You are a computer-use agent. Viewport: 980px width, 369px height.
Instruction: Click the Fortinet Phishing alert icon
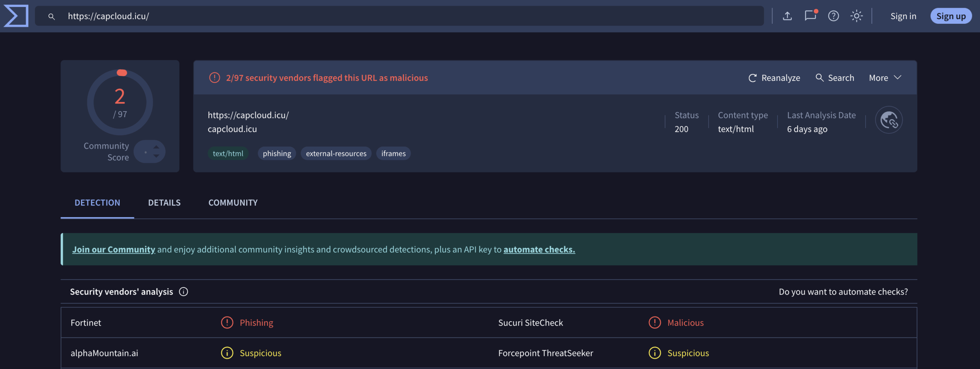pyautogui.click(x=227, y=323)
